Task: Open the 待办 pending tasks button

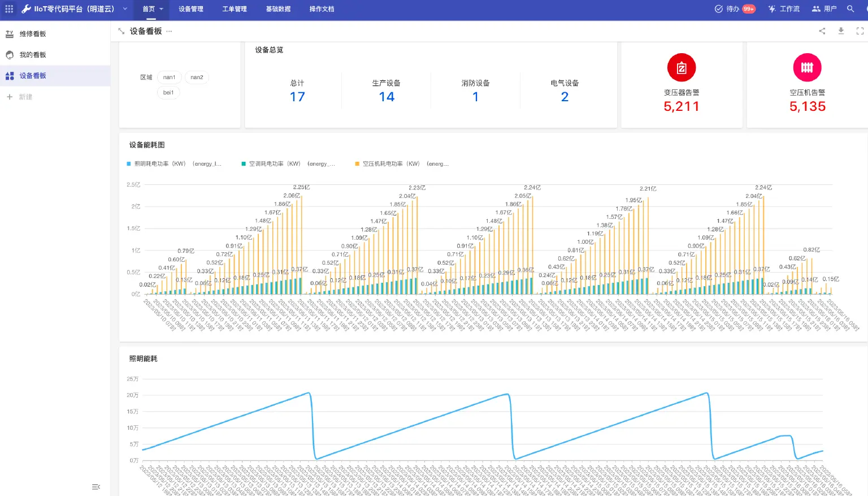Action: [x=734, y=9]
